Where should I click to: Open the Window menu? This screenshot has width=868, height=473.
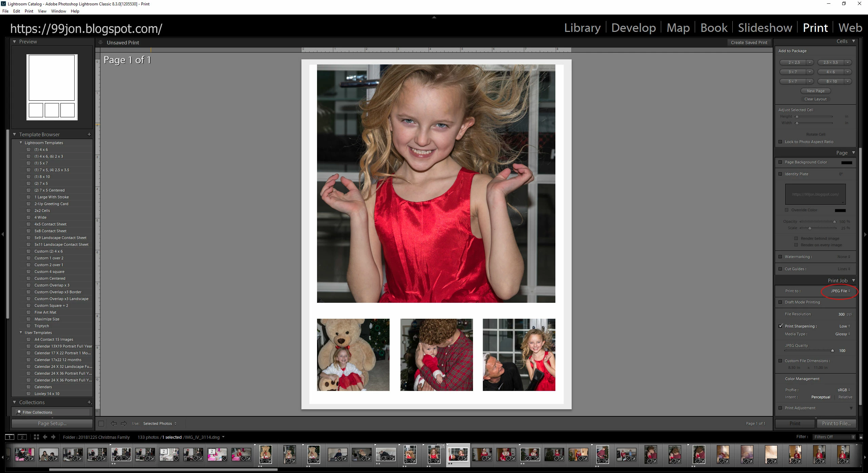[x=58, y=11]
